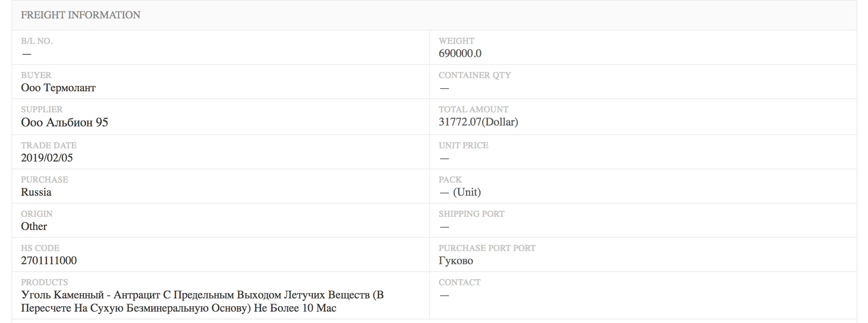Click supplier name Ооо Альбион 95

[65, 122]
